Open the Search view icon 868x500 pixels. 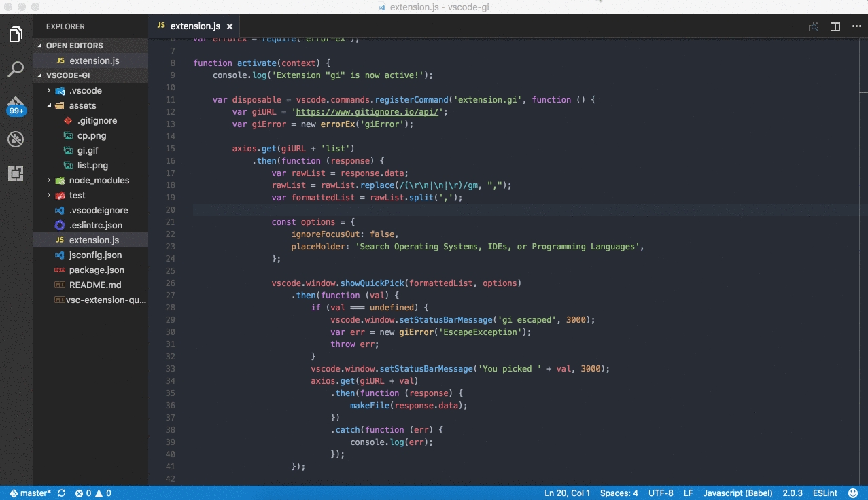(16, 69)
